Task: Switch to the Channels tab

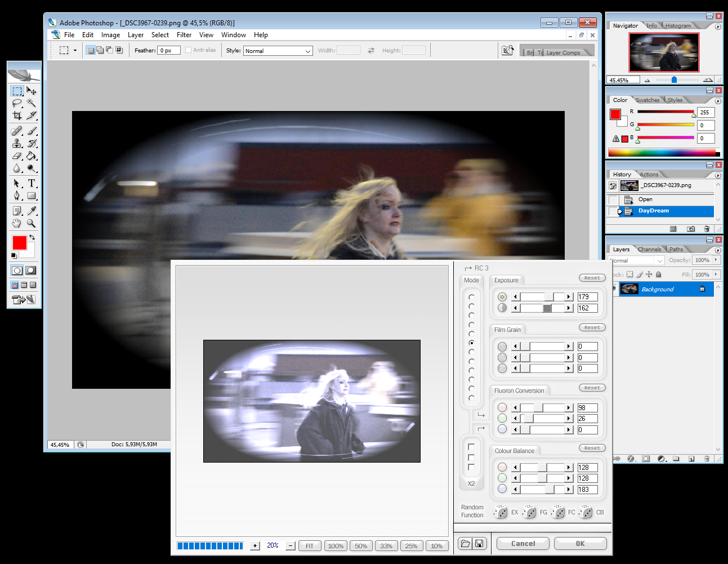Action: tap(649, 249)
